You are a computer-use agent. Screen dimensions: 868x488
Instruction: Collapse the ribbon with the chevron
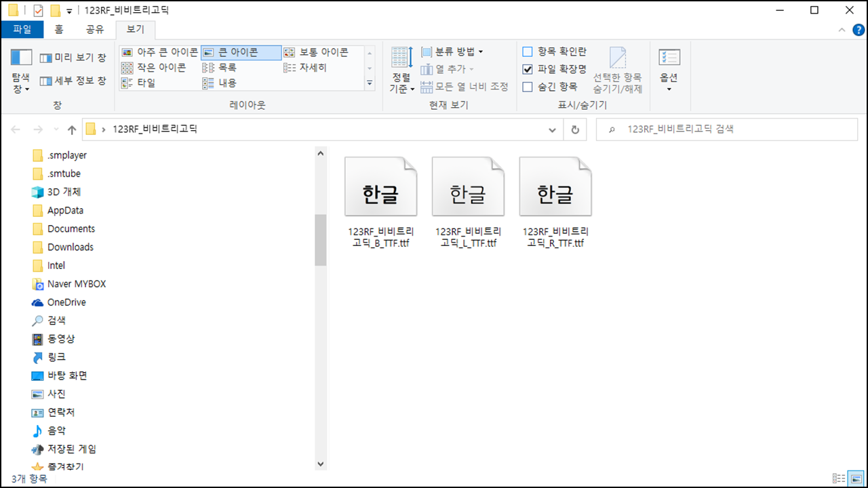pyautogui.click(x=842, y=30)
